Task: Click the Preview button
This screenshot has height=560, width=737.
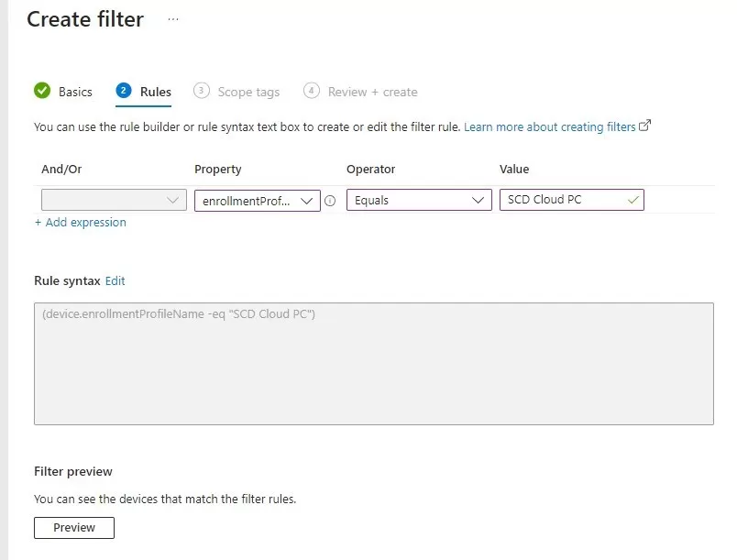Action: click(x=73, y=527)
